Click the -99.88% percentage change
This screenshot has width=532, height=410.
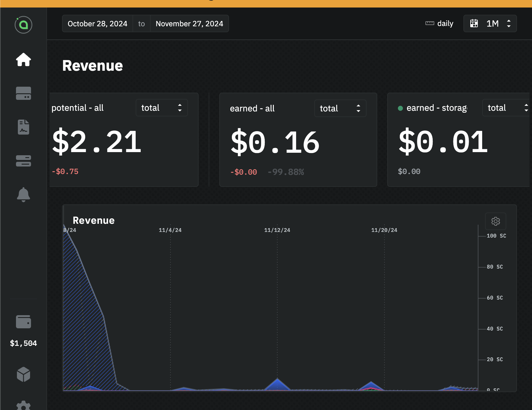click(x=286, y=172)
